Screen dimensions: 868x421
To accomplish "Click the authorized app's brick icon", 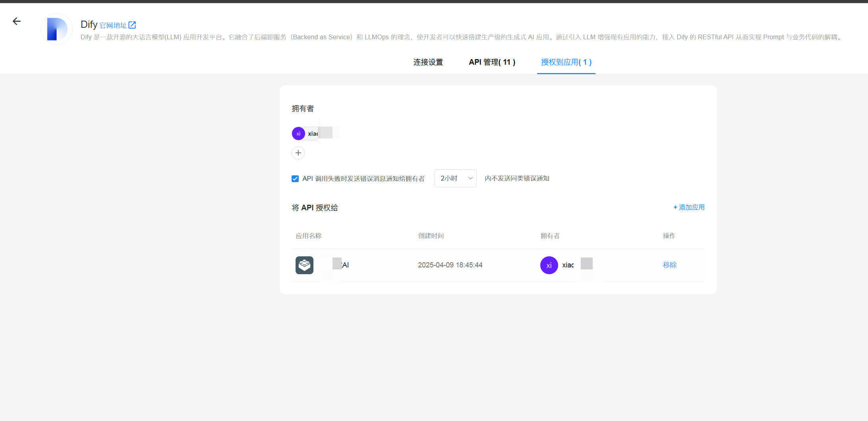I will 304,265.
